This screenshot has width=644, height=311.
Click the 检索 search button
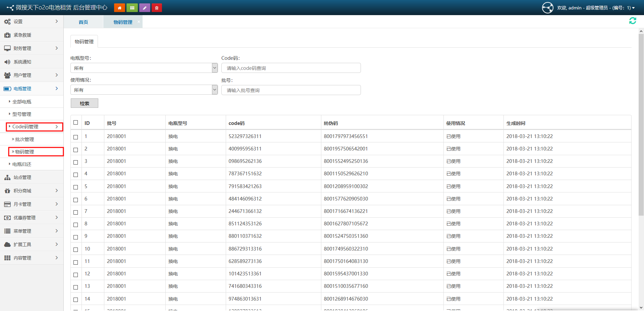(x=85, y=103)
